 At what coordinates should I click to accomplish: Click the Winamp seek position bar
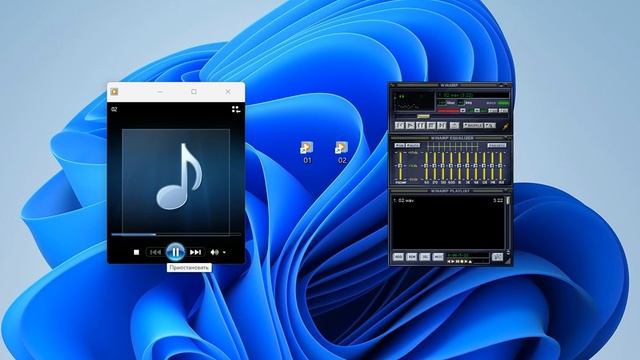pyautogui.click(x=451, y=116)
